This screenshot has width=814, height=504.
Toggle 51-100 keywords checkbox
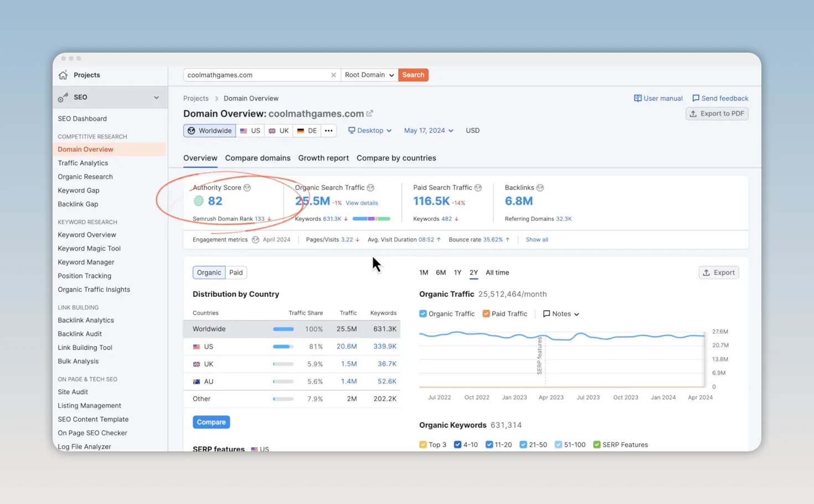tap(558, 445)
